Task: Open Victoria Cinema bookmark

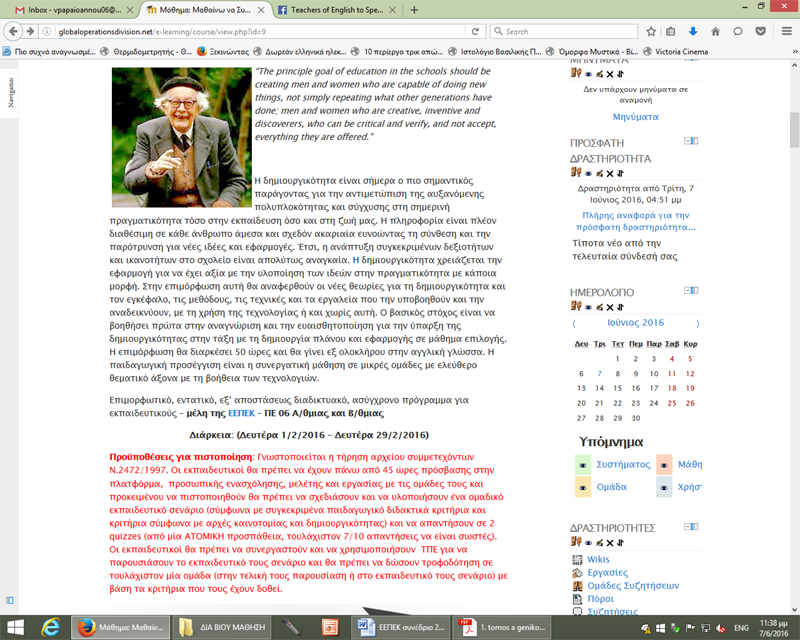Action: 676,52
